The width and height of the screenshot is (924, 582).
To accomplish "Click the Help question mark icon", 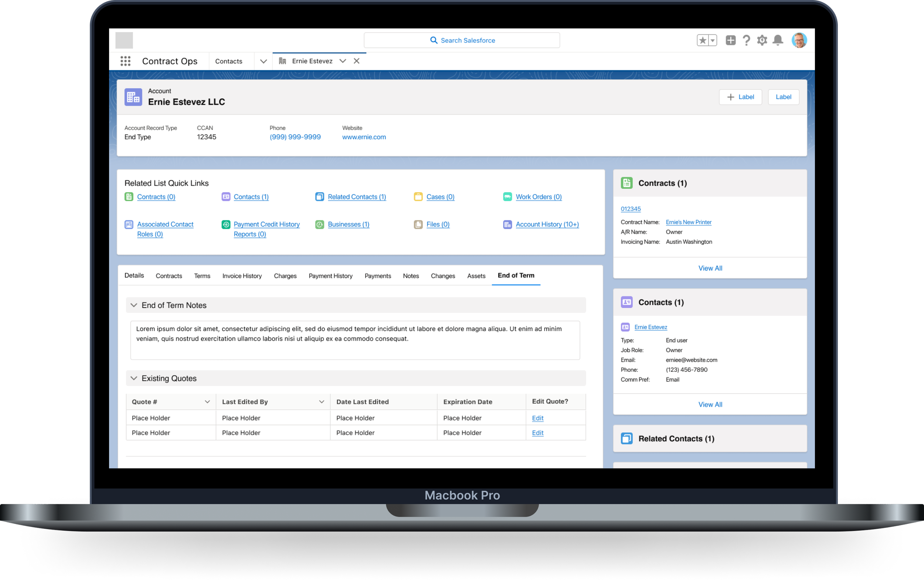I will pos(746,40).
